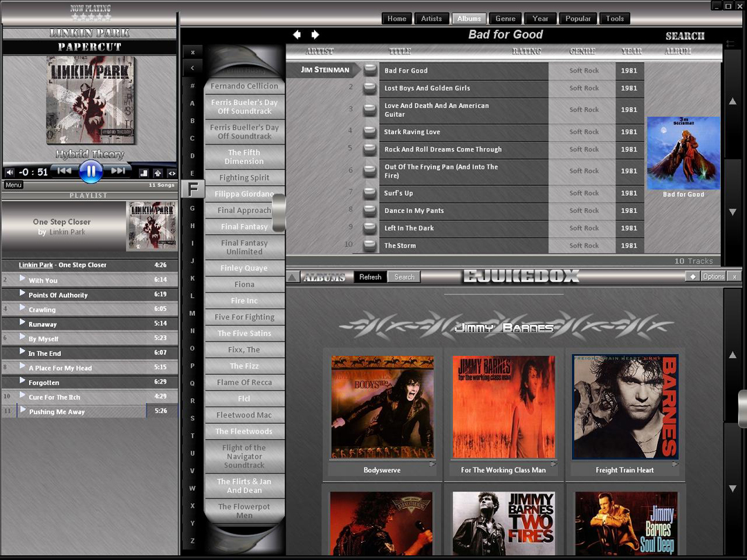Click the up-arrow home icon in player

[158, 173]
